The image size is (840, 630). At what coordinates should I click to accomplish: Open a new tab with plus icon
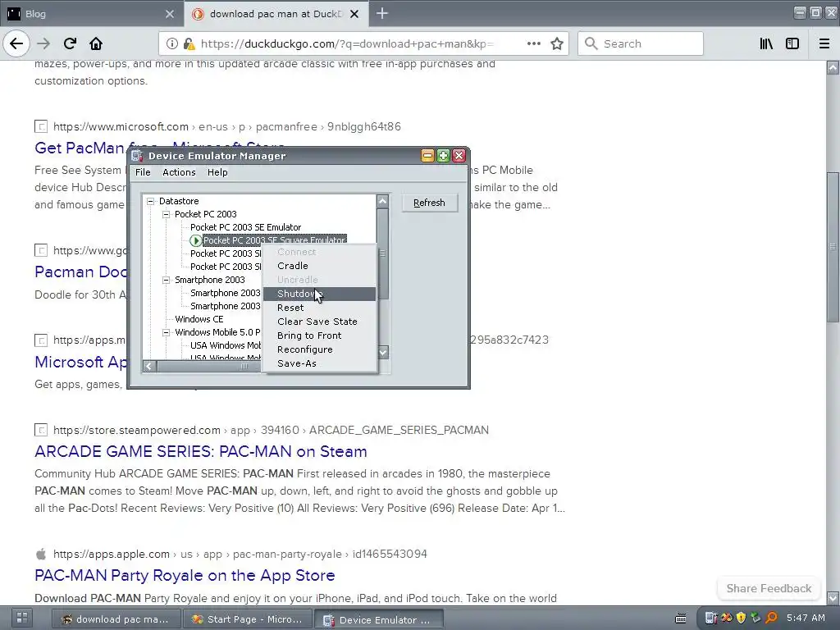pos(382,13)
